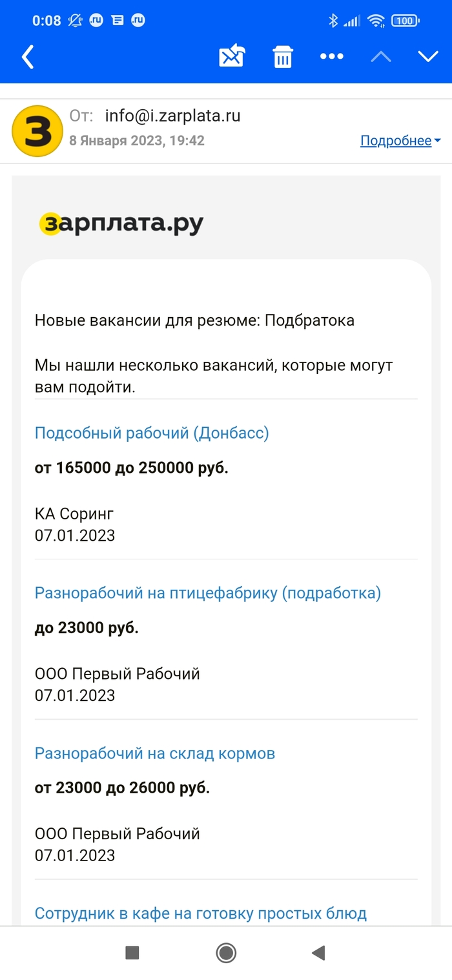The height and width of the screenshot is (980, 452).
Task: Tap the Wi-Fi status icon
Action: point(376,21)
